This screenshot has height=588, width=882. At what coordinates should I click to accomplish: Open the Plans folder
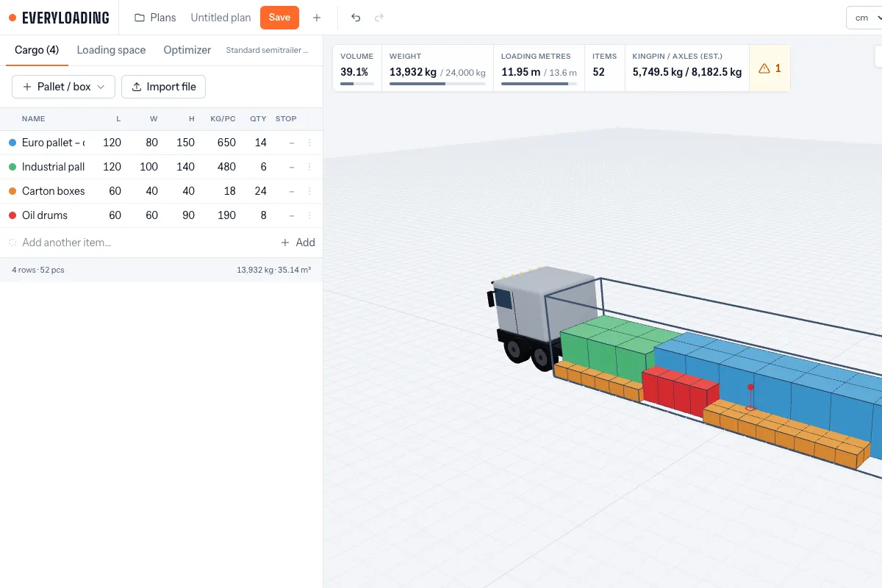pos(155,18)
